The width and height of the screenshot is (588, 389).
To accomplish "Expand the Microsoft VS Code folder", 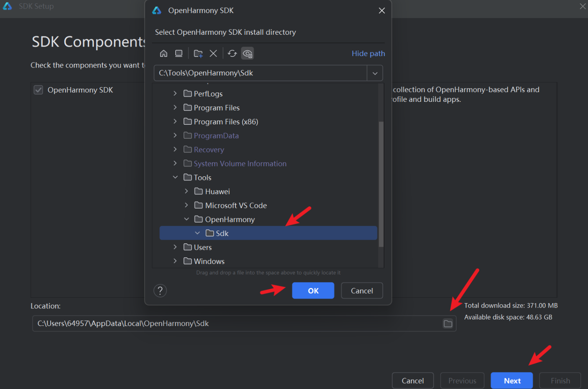I will coord(186,205).
